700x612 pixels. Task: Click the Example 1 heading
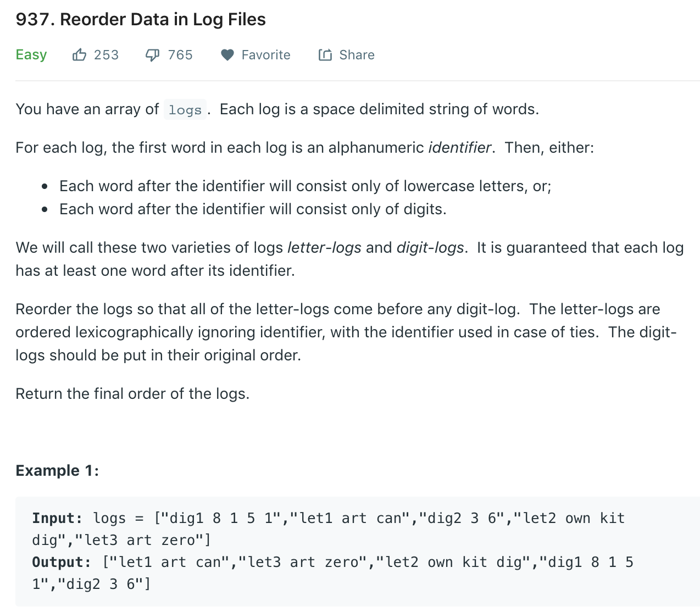pyautogui.click(x=57, y=470)
